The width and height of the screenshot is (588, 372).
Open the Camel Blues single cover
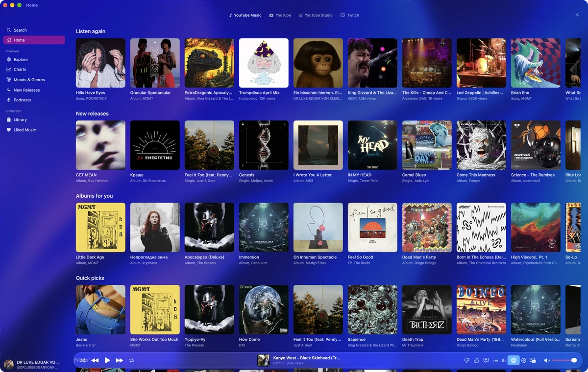click(427, 145)
